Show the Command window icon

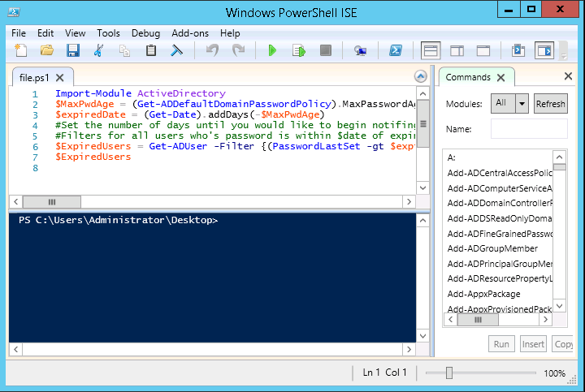(x=518, y=50)
